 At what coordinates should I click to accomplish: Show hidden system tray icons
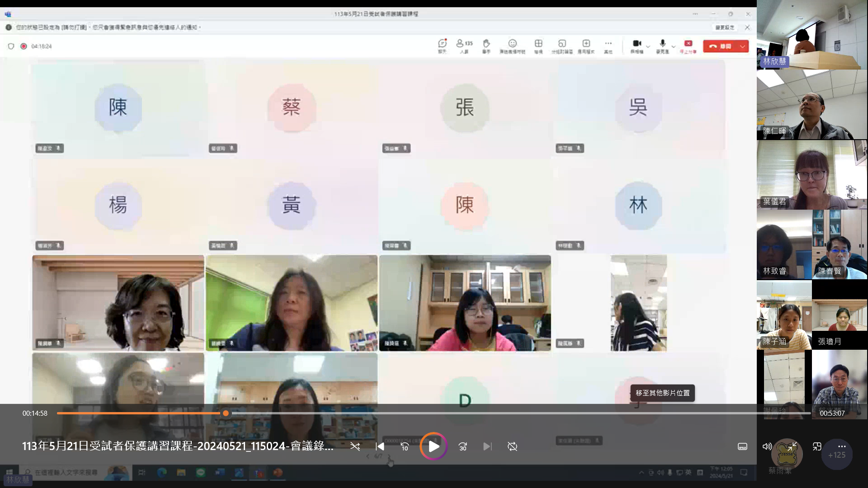coord(642,473)
